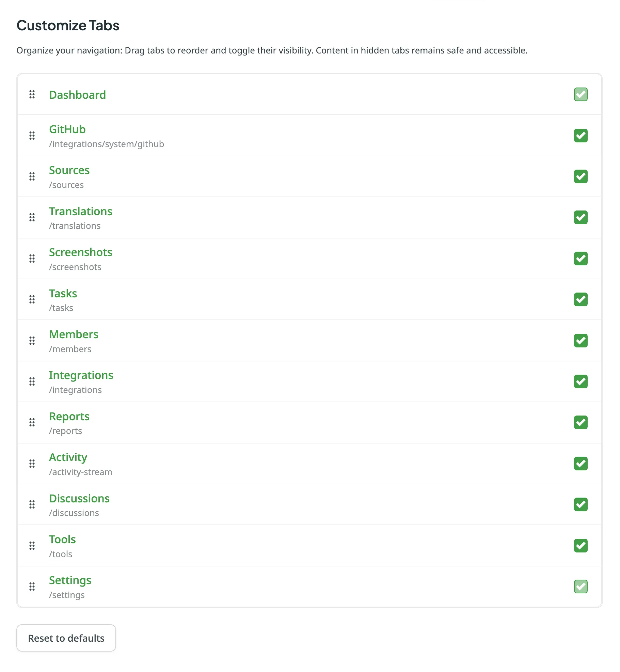Disable the Screenshots checkbox
Viewport: 620px width, 672px height.
581,259
